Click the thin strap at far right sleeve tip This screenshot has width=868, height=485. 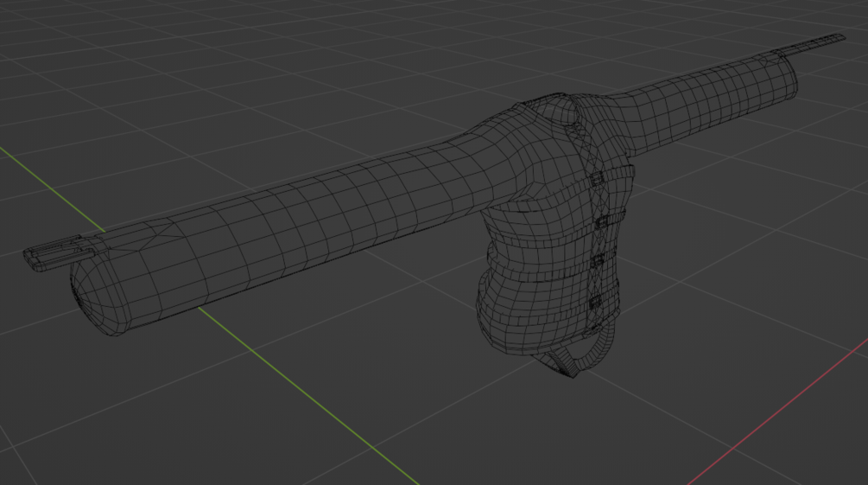[x=812, y=44]
